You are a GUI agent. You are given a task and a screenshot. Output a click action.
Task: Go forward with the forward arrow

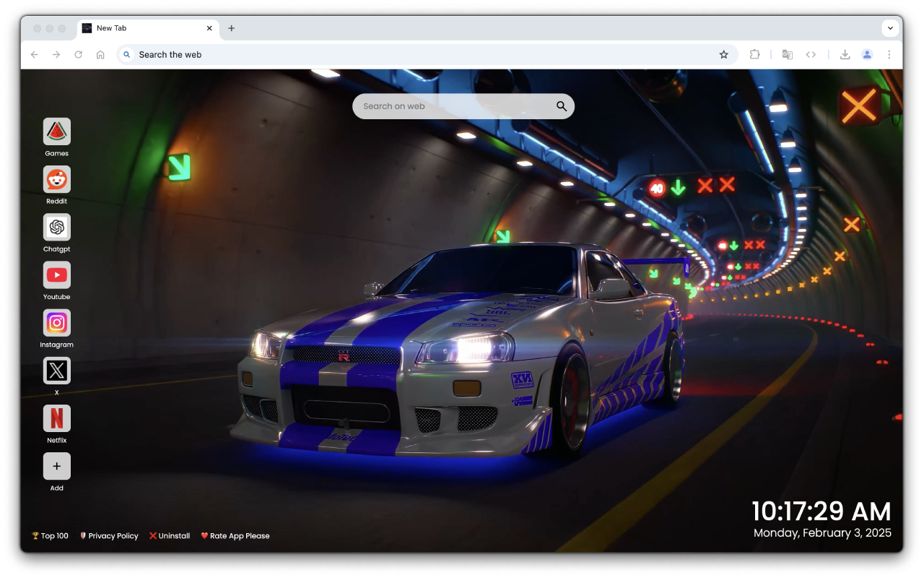click(x=56, y=54)
